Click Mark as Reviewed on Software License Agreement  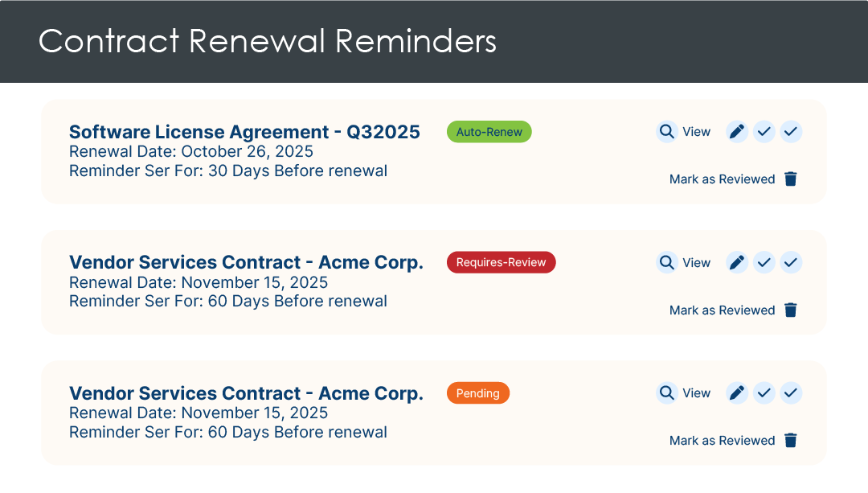[722, 179]
